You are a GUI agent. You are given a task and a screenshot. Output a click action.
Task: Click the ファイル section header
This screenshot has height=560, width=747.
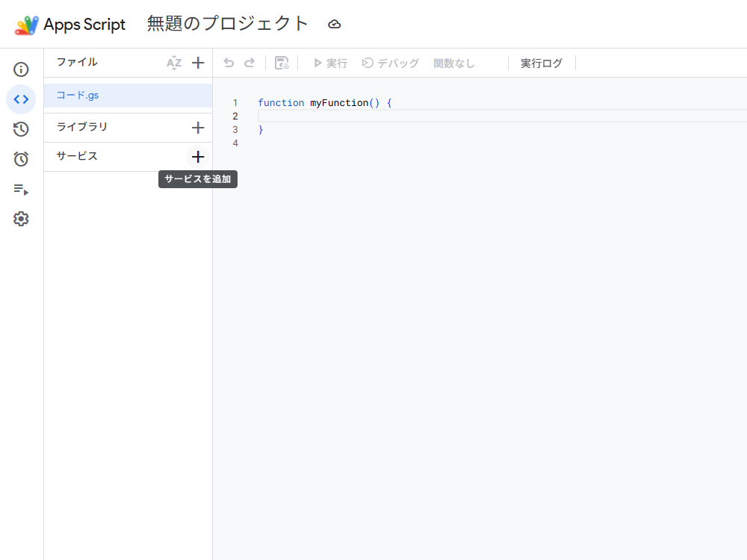[77, 62]
